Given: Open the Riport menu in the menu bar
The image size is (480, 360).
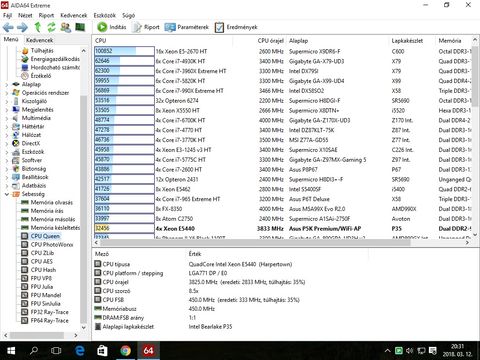Looking at the screenshot, I should 46,15.
